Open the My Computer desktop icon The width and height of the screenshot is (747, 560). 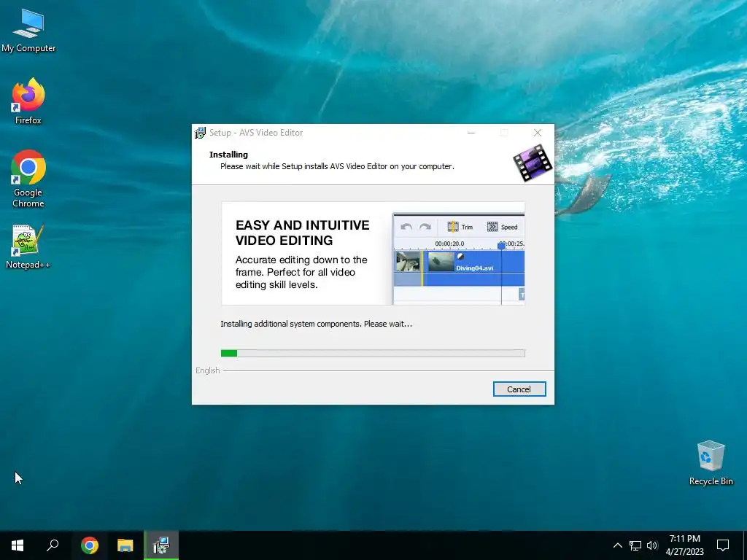tap(28, 31)
